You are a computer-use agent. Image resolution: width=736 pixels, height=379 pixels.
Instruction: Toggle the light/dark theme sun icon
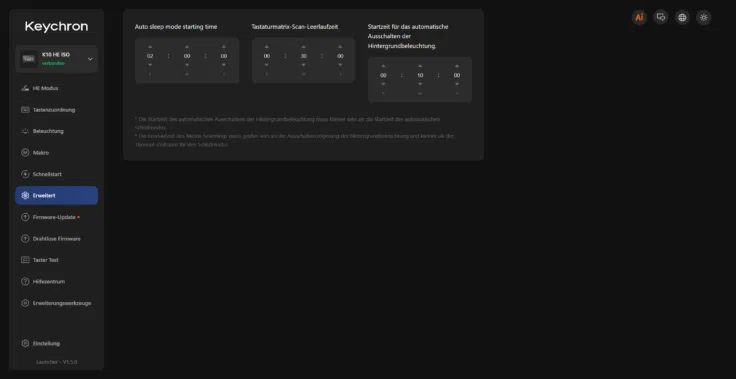703,17
